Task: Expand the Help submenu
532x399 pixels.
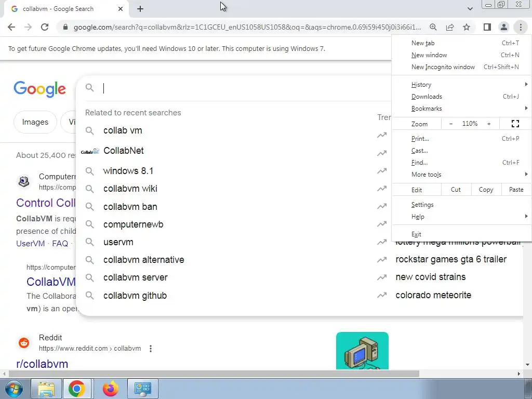Action: 461,217
